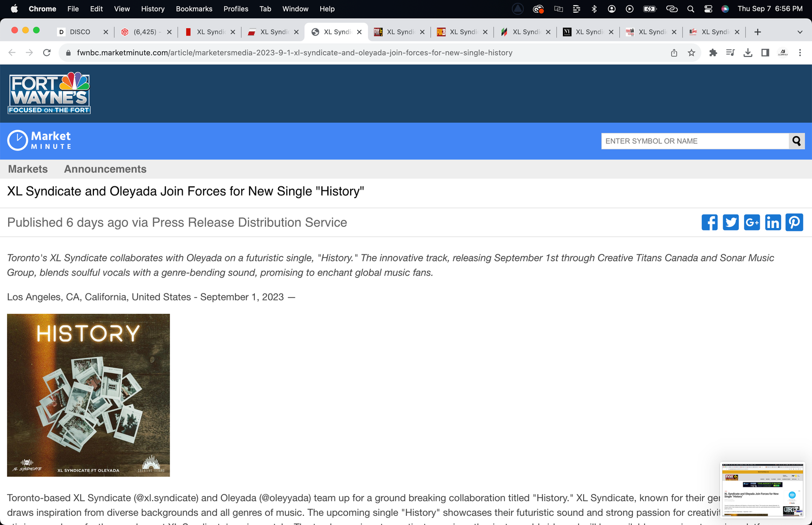Screen dimensions: 812x525
Task: Go to Announcements page
Action: coord(105,169)
